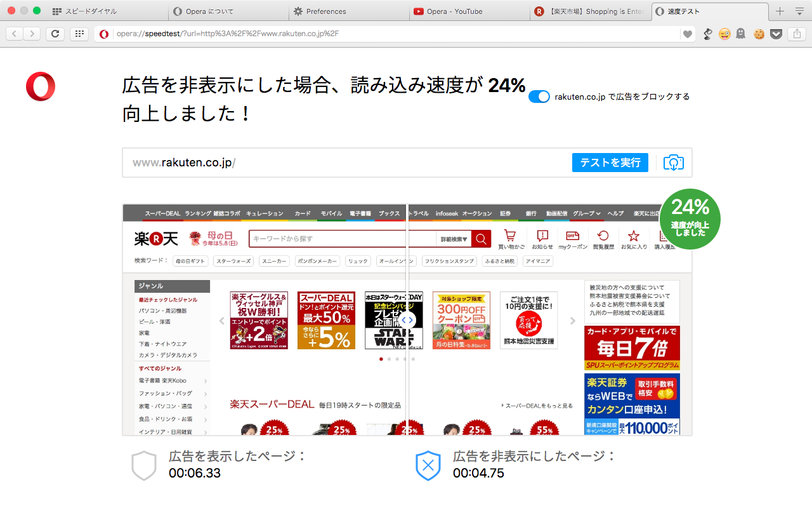Click the お知らせ notification icon
The height and width of the screenshot is (508, 812).
[x=542, y=239]
